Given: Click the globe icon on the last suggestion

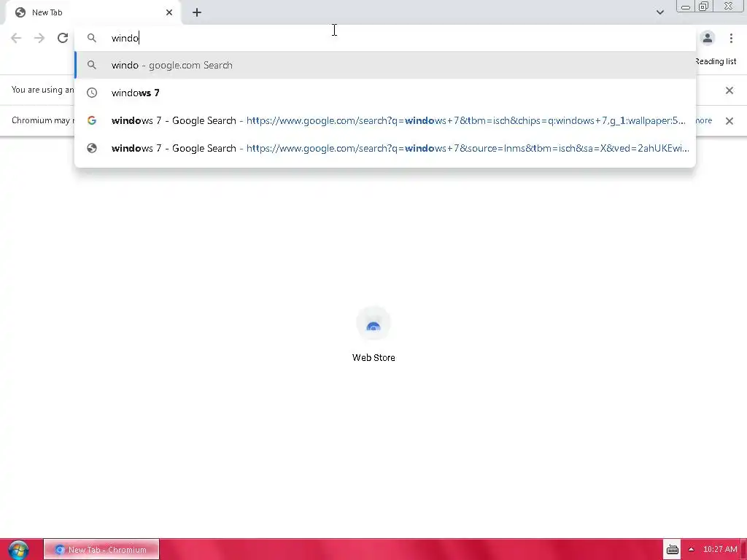Looking at the screenshot, I should (x=92, y=148).
